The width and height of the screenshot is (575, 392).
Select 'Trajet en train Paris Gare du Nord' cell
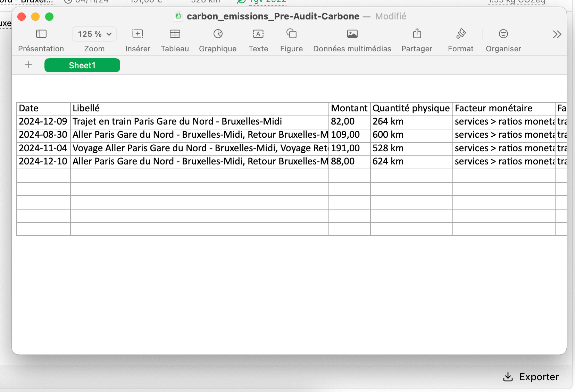200,122
